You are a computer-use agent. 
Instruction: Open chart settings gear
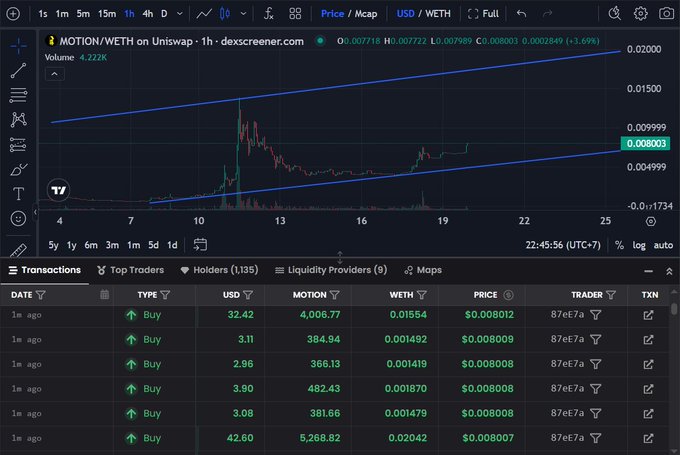point(641,14)
